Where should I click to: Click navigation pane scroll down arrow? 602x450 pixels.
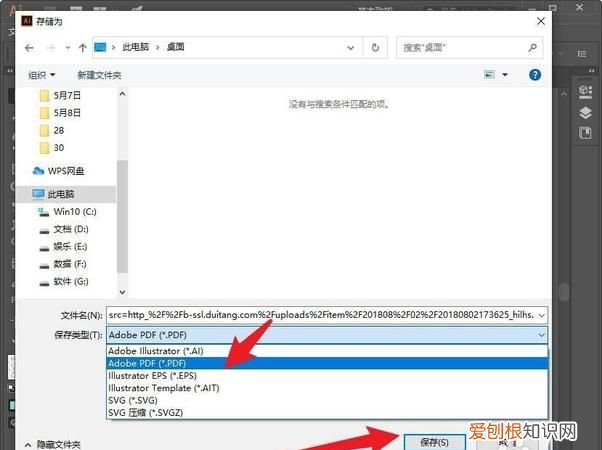[x=122, y=292]
